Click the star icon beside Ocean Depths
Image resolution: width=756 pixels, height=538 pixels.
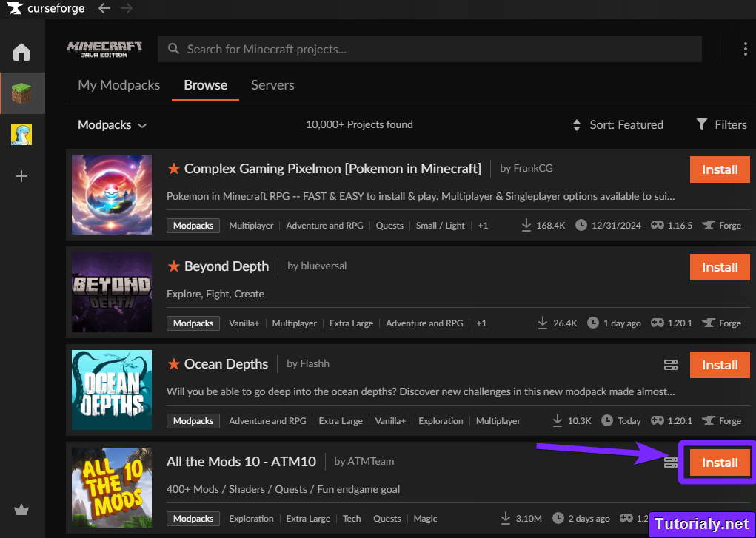pyautogui.click(x=173, y=364)
